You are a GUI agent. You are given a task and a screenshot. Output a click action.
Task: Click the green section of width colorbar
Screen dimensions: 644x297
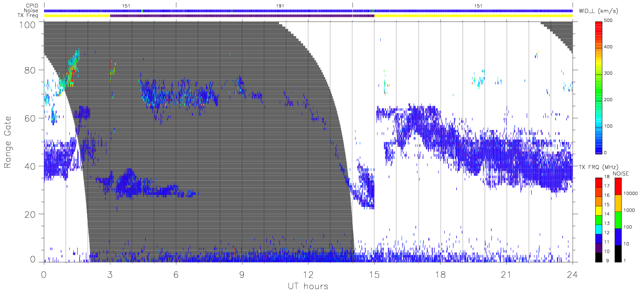click(x=598, y=89)
